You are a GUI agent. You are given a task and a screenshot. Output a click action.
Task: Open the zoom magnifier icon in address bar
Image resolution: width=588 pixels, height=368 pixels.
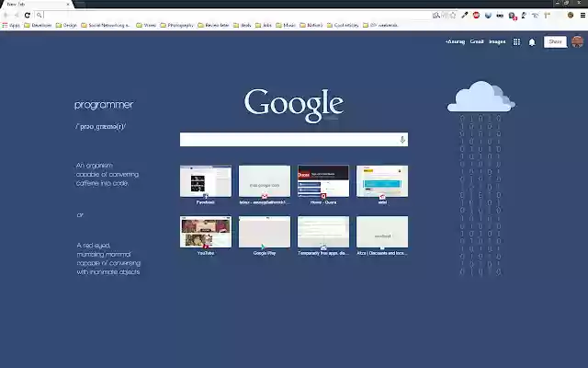tap(435, 15)
